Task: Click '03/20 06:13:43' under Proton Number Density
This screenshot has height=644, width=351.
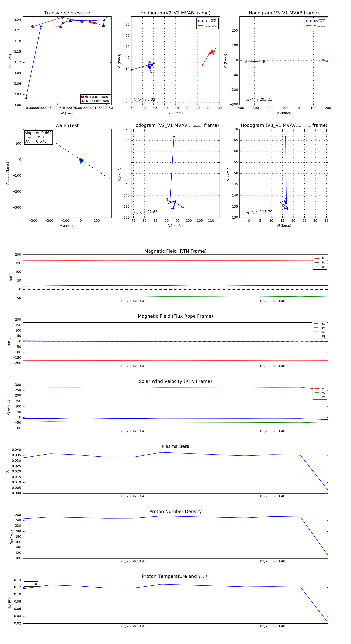Action: pyautogui.click(x=134, y=561)
